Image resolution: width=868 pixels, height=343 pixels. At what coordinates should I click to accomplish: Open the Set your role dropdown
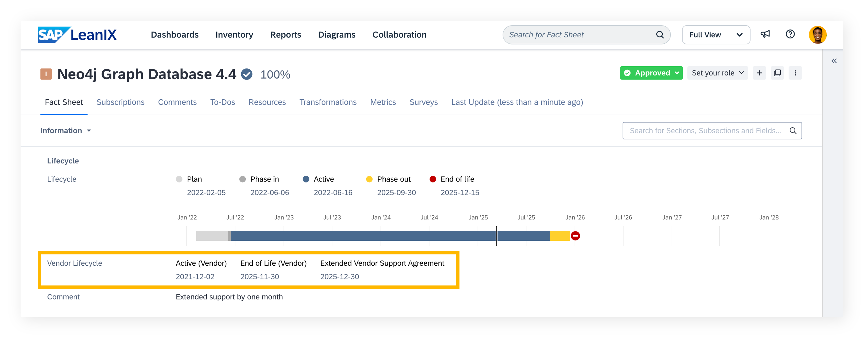coord(718,73)
